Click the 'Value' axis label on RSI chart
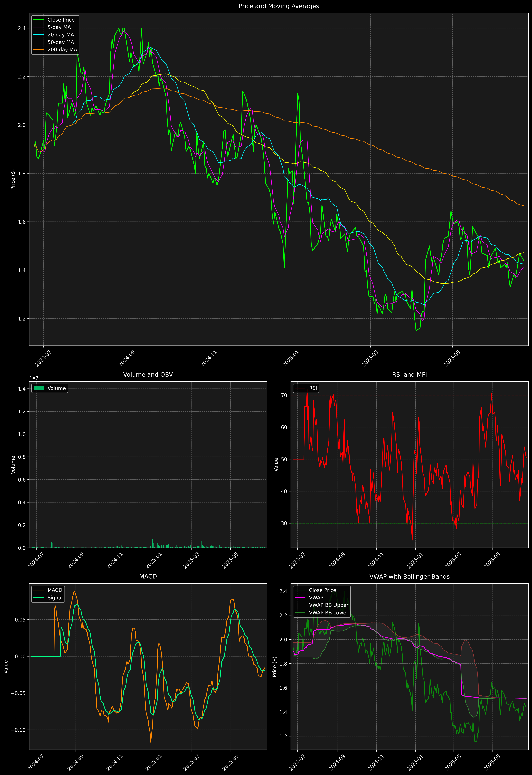This screenshot has height=775, width=532. 276,464
